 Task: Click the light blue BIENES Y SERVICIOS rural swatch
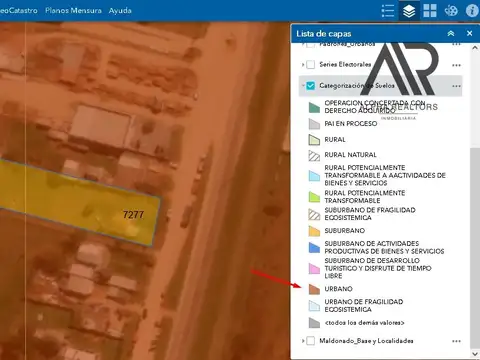tap(314, 175)
